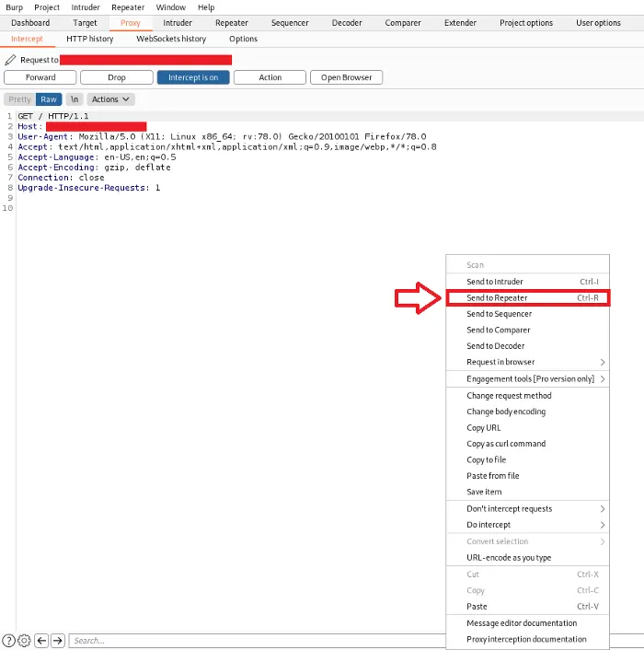Image resolution: width=644 pixels, height=650 pixels.
Task: Select Paste from file
Action: click(x=527, y=476)
